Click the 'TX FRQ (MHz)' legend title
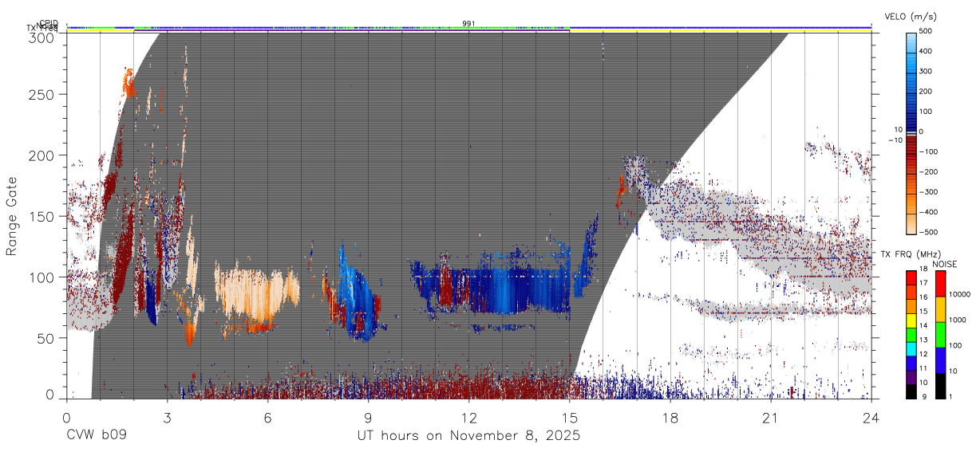The width and height of the screenshot is (980, 452). coord(911,254)
